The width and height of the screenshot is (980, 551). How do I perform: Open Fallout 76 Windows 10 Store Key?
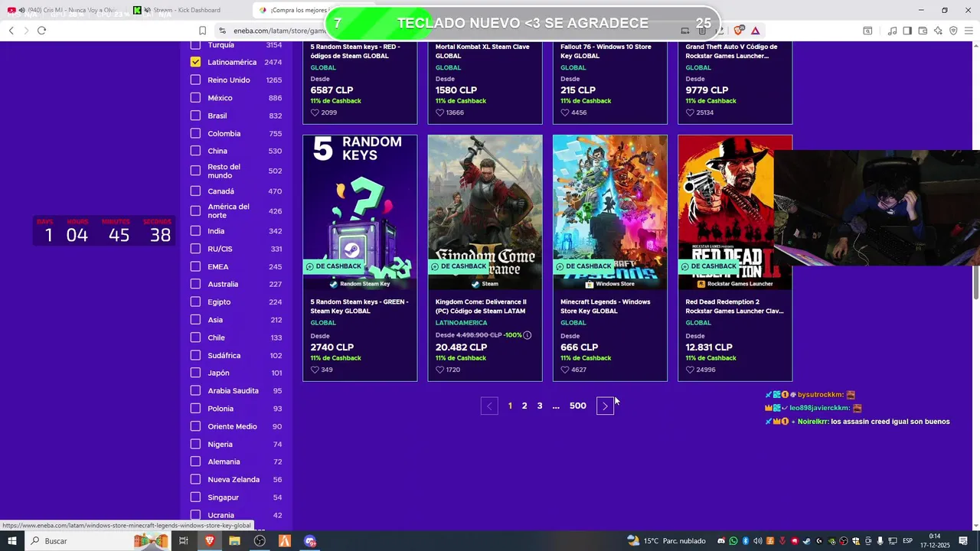606,51
